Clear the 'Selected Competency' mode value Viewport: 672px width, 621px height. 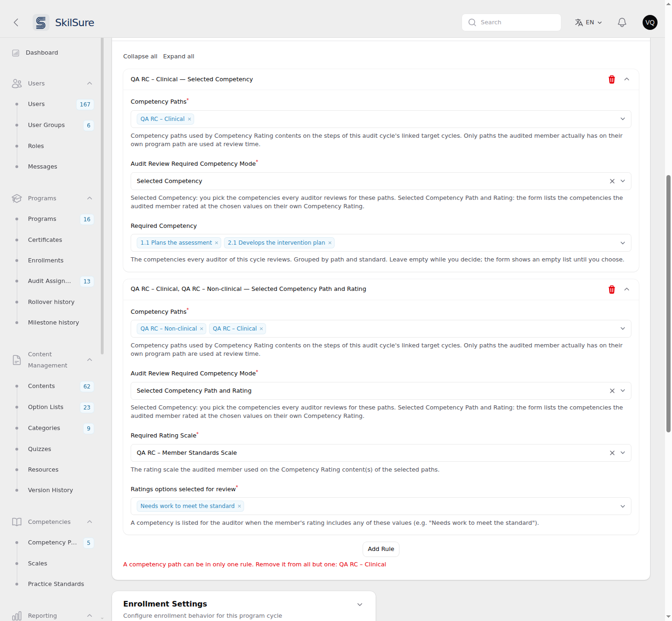[612, 181]
